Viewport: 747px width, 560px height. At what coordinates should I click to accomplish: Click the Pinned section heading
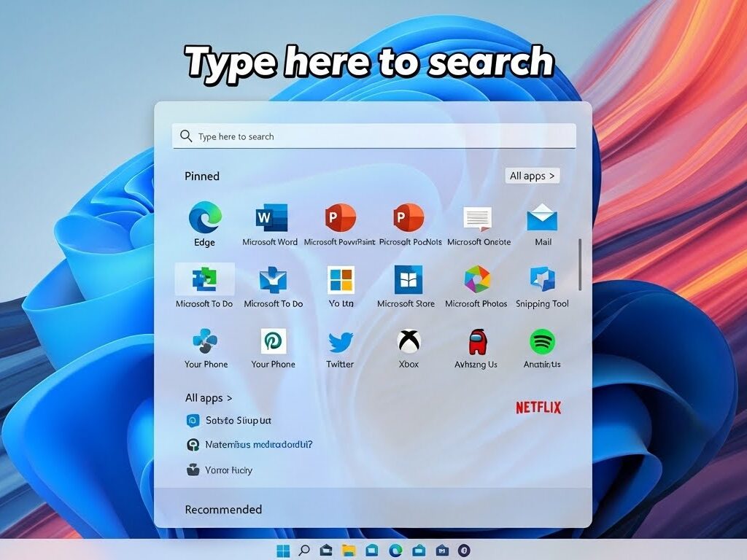click(202, 176)
